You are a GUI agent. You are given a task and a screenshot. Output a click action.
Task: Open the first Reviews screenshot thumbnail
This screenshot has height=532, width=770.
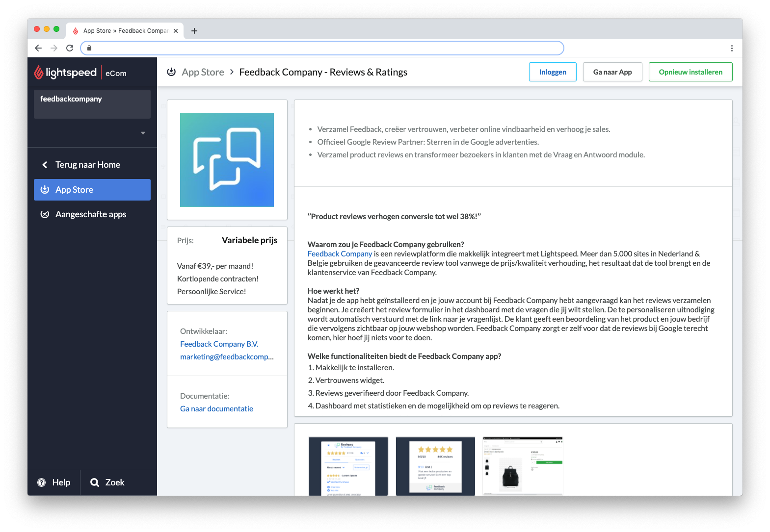coord(348,466)
